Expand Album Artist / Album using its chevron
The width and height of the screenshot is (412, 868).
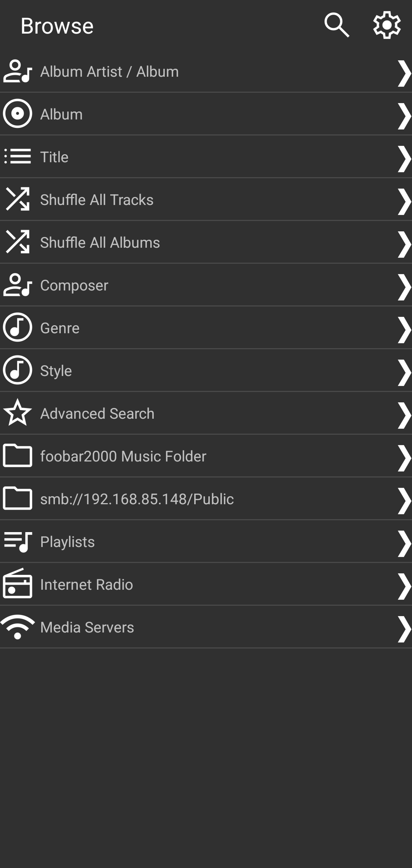click(404, 73)
